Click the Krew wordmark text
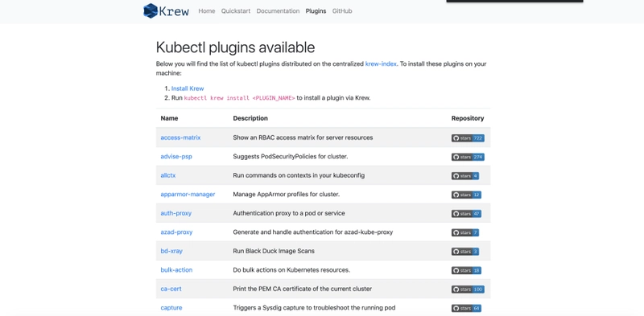 pos(174,11)
